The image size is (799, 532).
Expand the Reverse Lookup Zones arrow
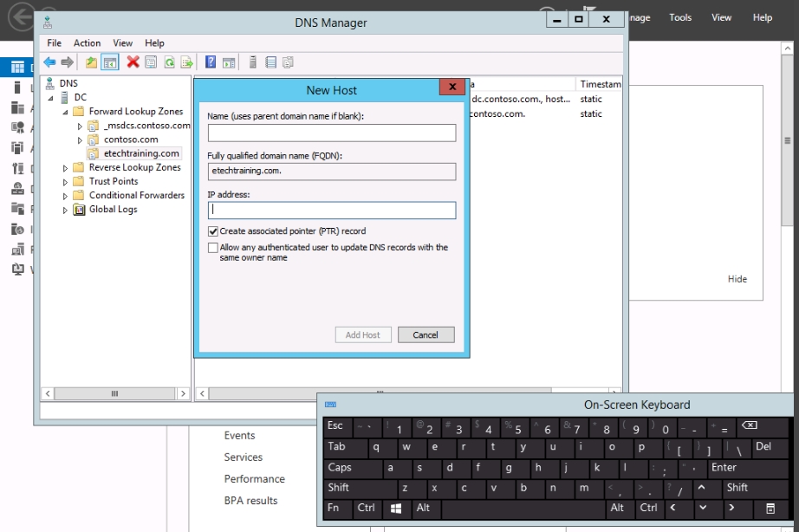tap(65, 167)
